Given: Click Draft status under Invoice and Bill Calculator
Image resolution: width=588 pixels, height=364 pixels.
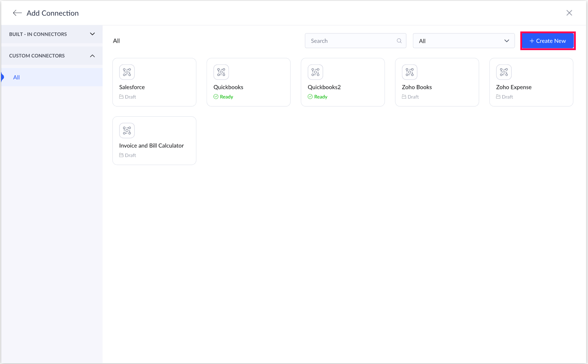Looking at the screenshot, I should pos(128,156).
